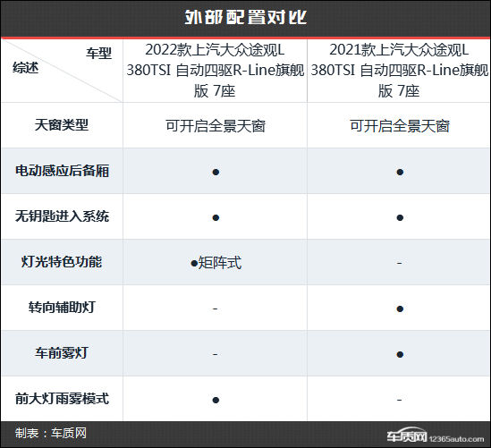Click the 2021 dot for 车前雾灯
The width and height of the screenshot is (491, 448).
coord(400,354)
